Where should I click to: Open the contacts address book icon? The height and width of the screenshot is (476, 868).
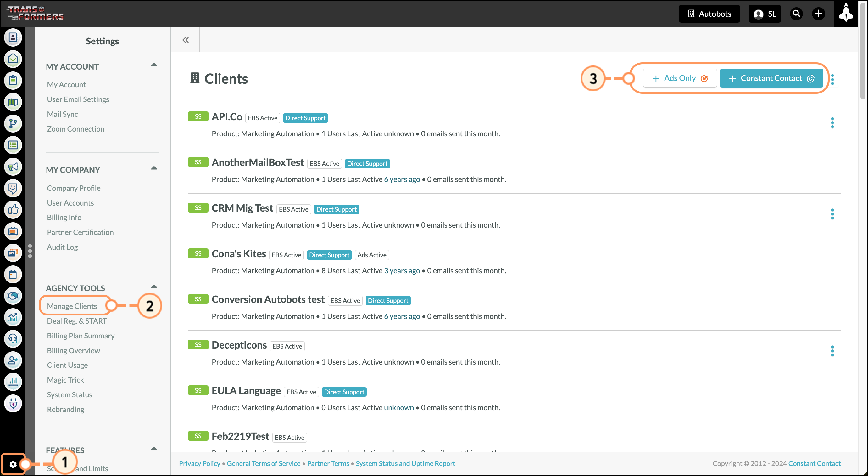click(13, 37)
